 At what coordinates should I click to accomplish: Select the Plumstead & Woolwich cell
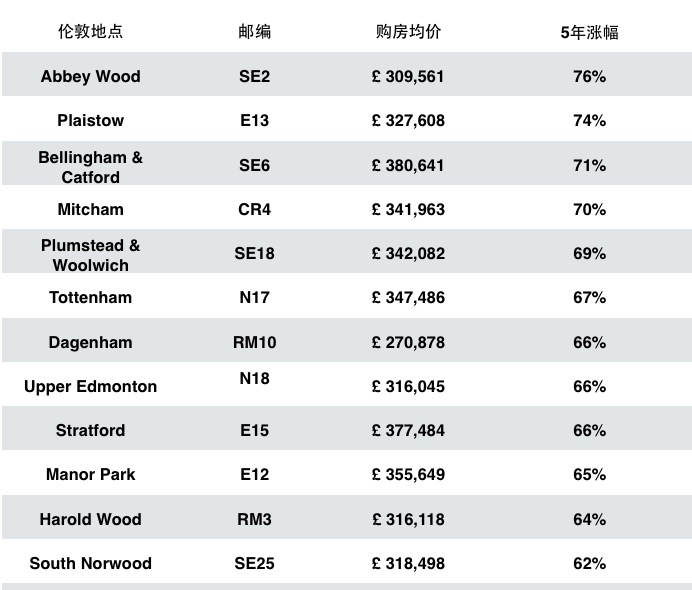(x=90, y=255)
